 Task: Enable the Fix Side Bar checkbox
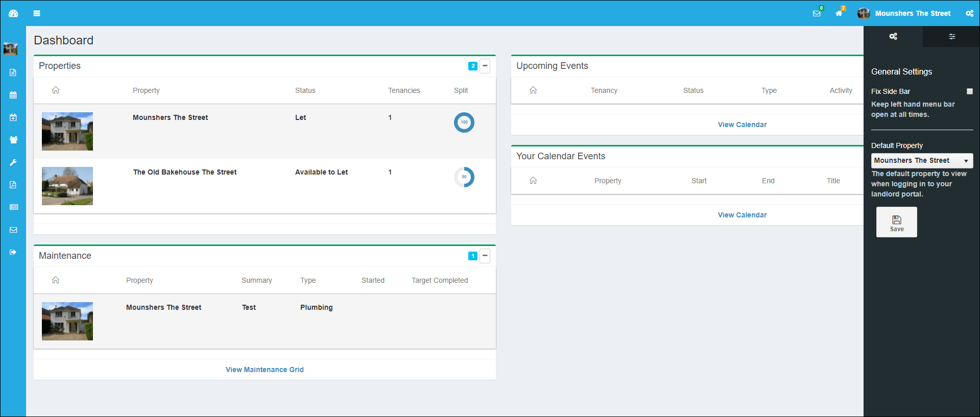point(970,91)
